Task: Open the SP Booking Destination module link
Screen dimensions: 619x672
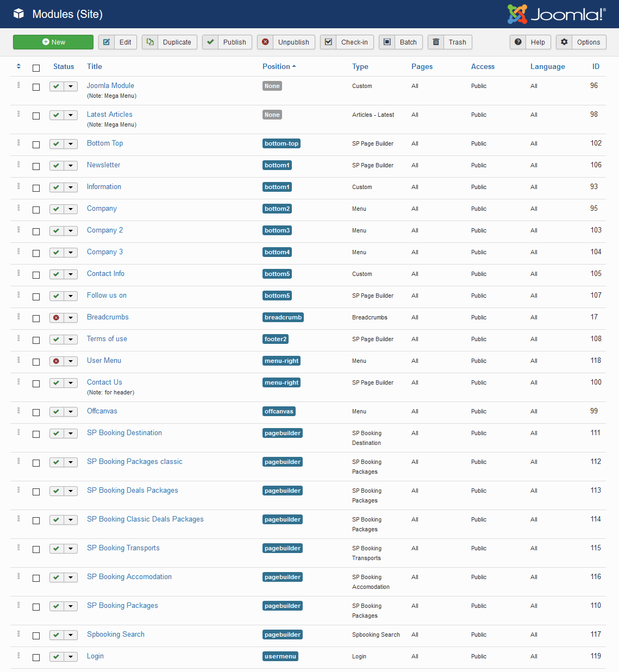Action: pos(124,433)
